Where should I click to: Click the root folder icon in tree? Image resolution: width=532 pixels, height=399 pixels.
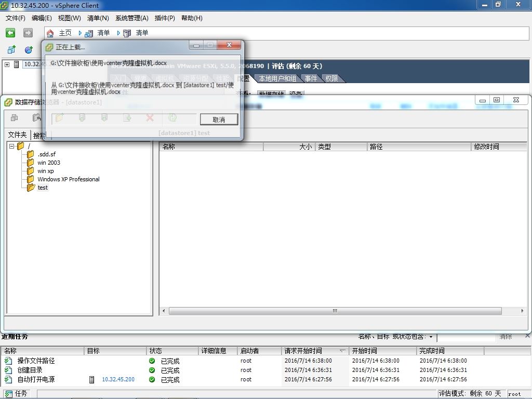[x=21, y=146]
